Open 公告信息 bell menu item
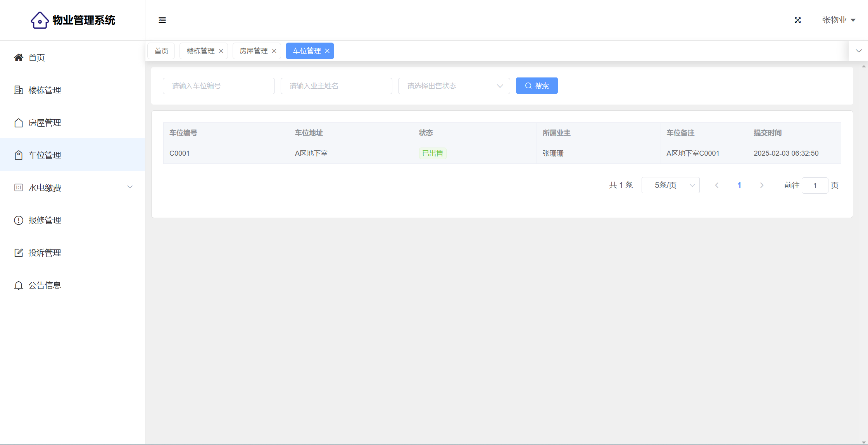The image size is (868, 445). 45,285
